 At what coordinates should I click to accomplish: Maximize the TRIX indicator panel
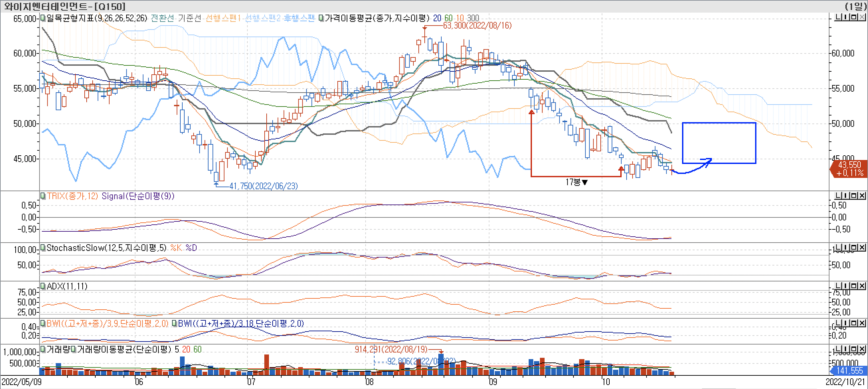pos(854,195)
